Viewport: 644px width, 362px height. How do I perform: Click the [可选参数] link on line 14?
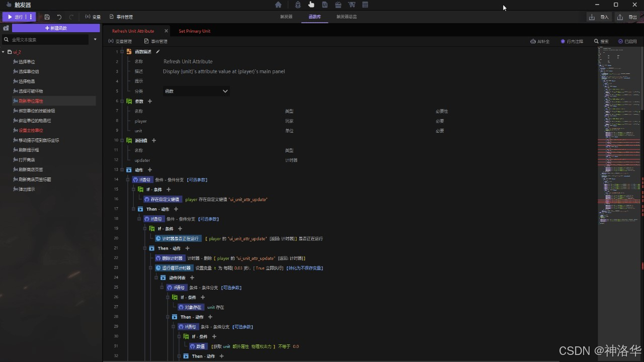pyautogui.click(x=197, y=179)
